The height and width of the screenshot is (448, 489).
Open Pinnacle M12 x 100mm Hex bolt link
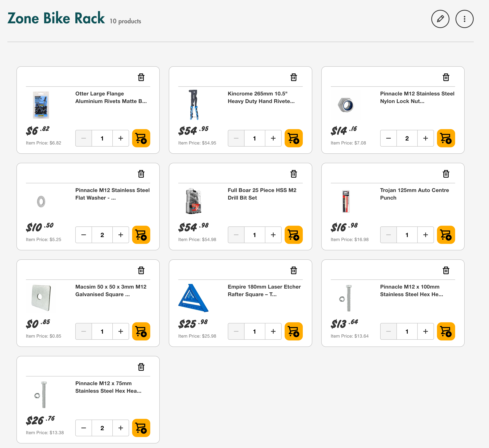pyautogui.click(x=411, y=290)
